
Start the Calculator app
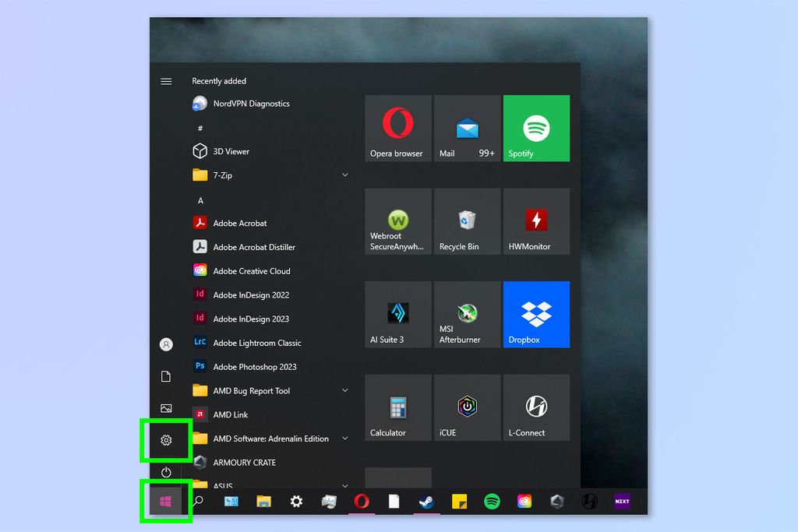[x=397, y=407]
